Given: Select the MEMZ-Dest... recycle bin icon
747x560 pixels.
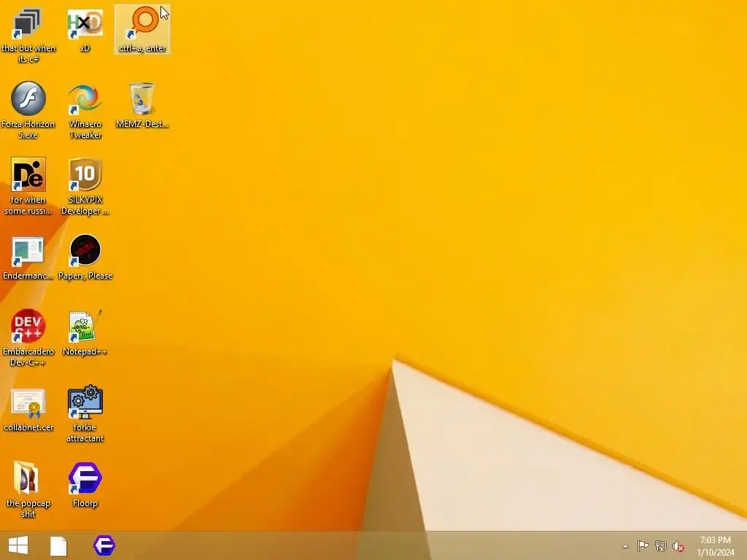Looking at the screenshot, I should [x=142, y=106].
